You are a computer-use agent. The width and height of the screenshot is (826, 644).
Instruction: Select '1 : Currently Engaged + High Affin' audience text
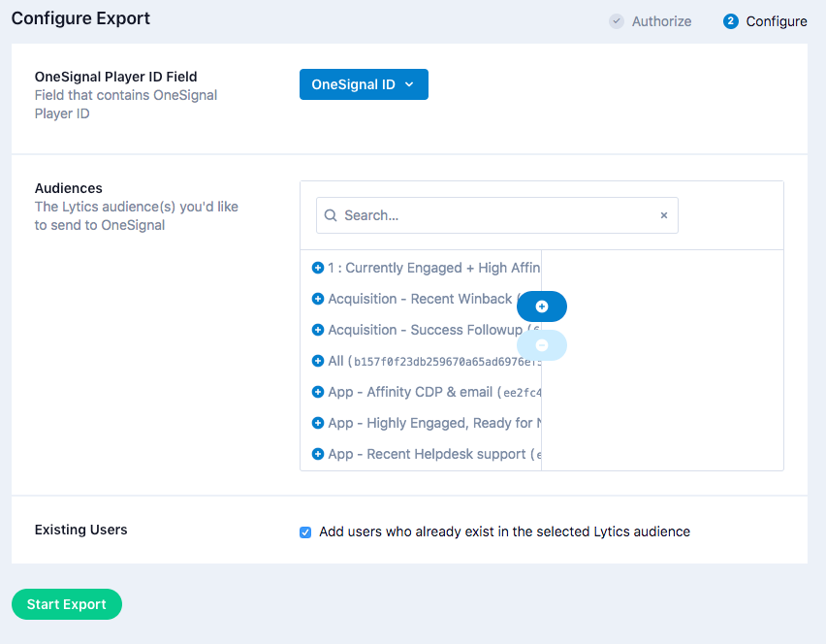pyautogui.click(x=434, y=268)
